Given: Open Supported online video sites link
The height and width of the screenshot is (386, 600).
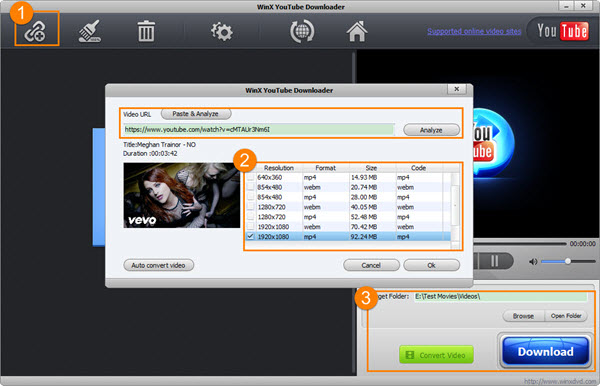Looking at the screenshot, I should 474,31.
